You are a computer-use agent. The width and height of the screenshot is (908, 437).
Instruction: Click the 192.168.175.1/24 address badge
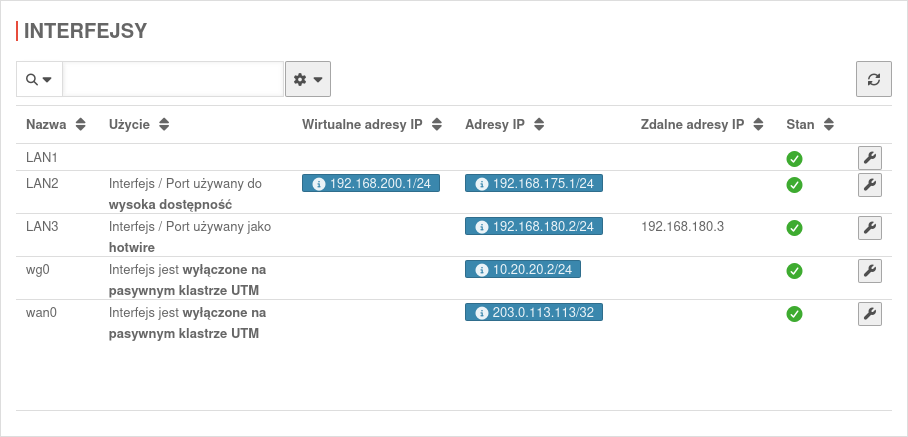534,183
